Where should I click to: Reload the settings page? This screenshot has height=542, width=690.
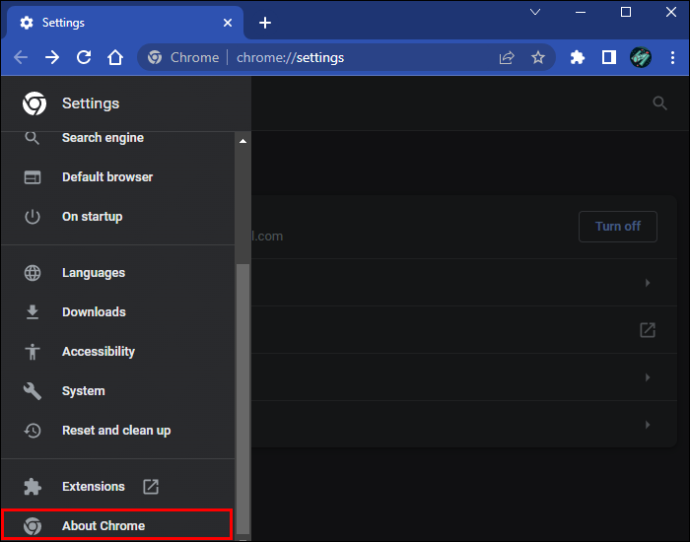coord(84,58)
